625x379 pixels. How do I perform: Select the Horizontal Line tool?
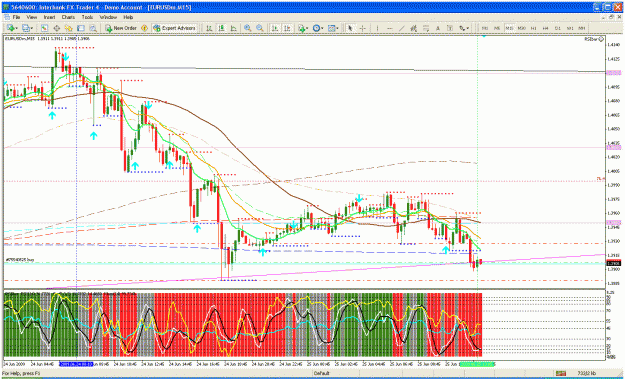pyautogui.click(x=389, y=28)
